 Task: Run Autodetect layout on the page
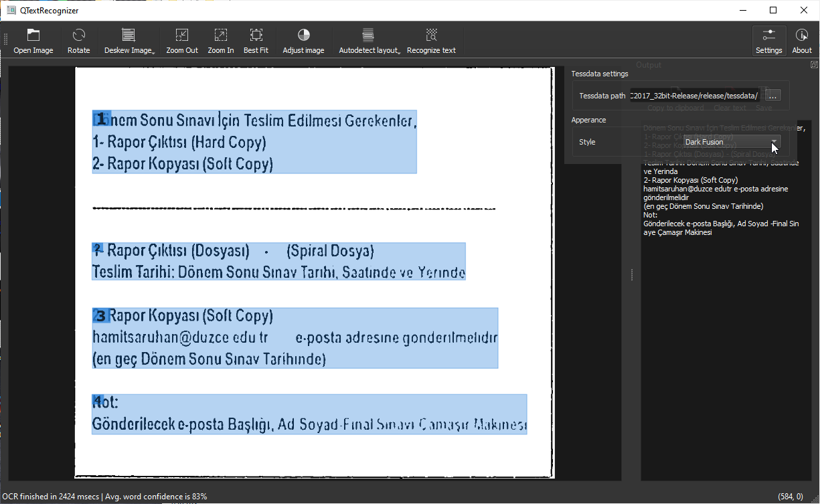point(368,41)
